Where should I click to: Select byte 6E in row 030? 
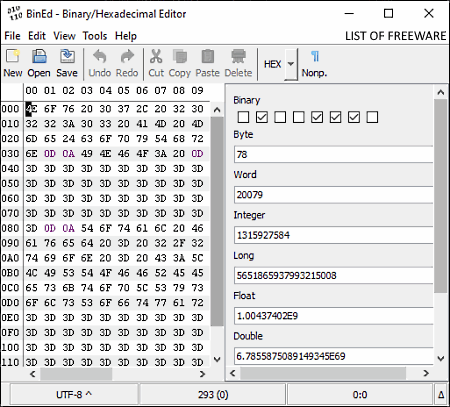click(31, 154)
